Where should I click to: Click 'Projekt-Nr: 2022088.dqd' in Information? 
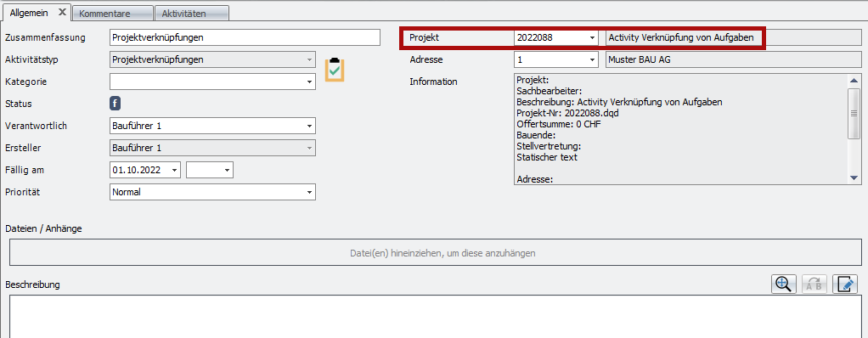(x=567, y=113)
